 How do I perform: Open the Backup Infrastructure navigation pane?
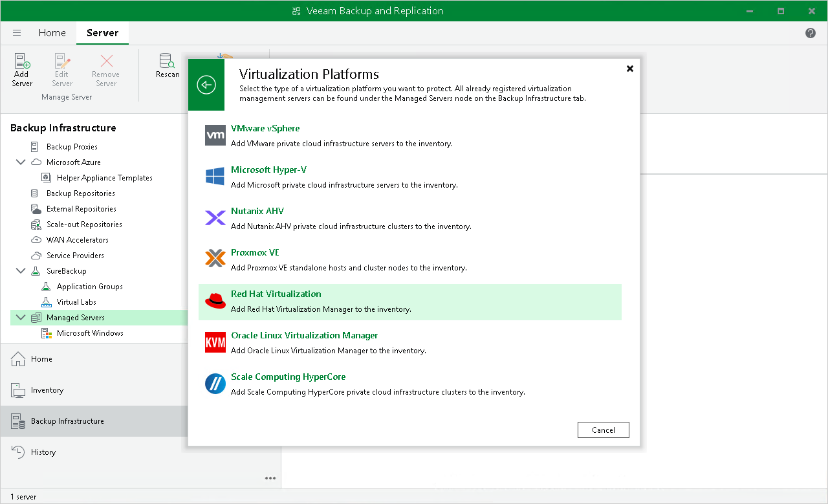coord(140,421)
